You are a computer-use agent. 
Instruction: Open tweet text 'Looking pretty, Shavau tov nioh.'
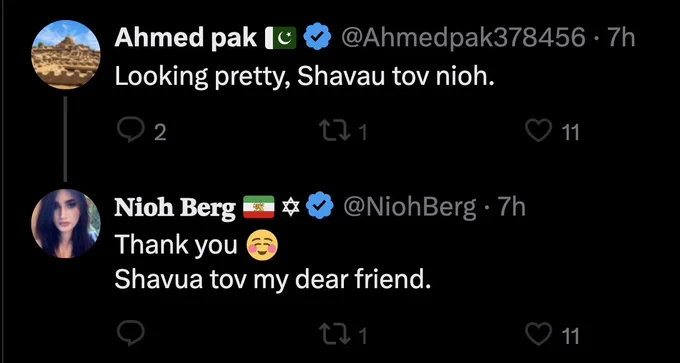[304, 77]
